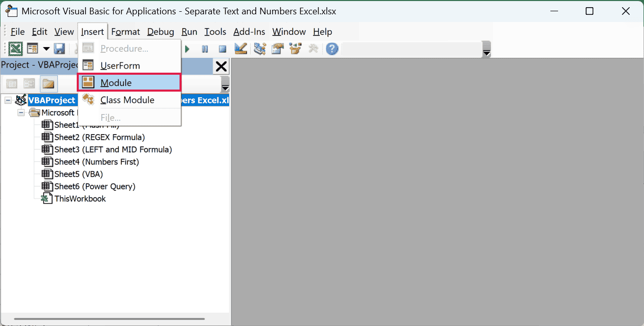Select Sheet6 (Power Query) item
Viewport: 644px width, 326px height.
click(95, 186)
